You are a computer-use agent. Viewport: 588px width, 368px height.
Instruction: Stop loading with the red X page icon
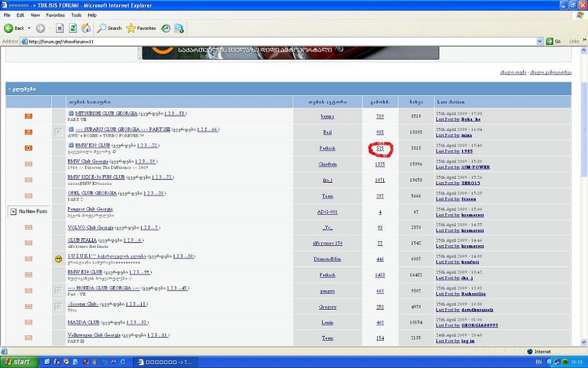coord(60,28)
